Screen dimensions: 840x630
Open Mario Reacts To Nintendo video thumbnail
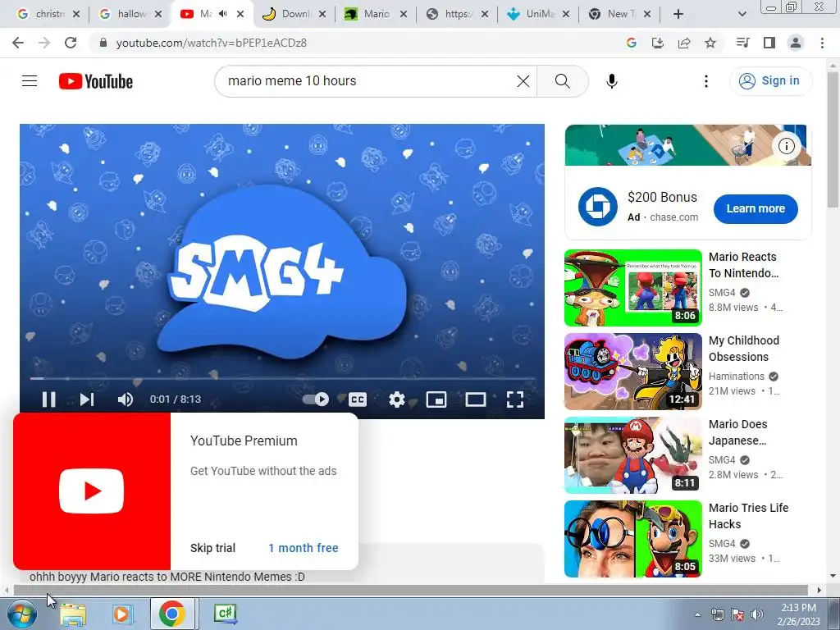click(x=632, y=288)
